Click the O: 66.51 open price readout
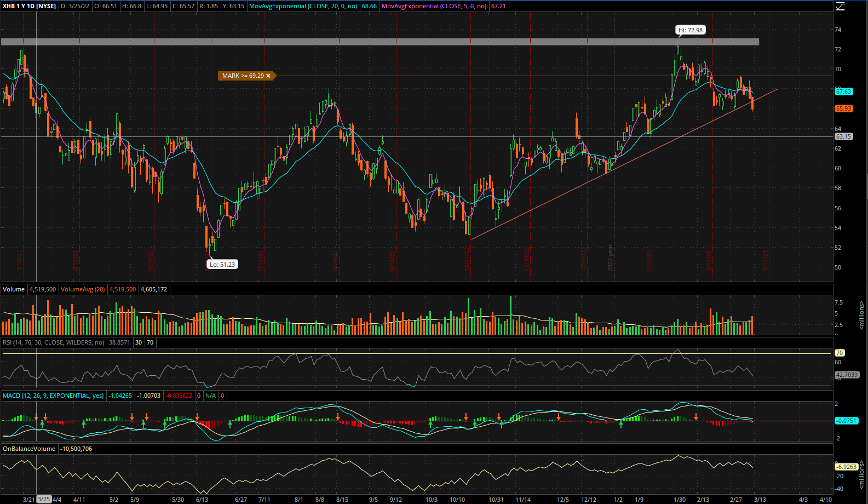Image resolution: width=868 pixels, height=504 pixels. [106, 6]
